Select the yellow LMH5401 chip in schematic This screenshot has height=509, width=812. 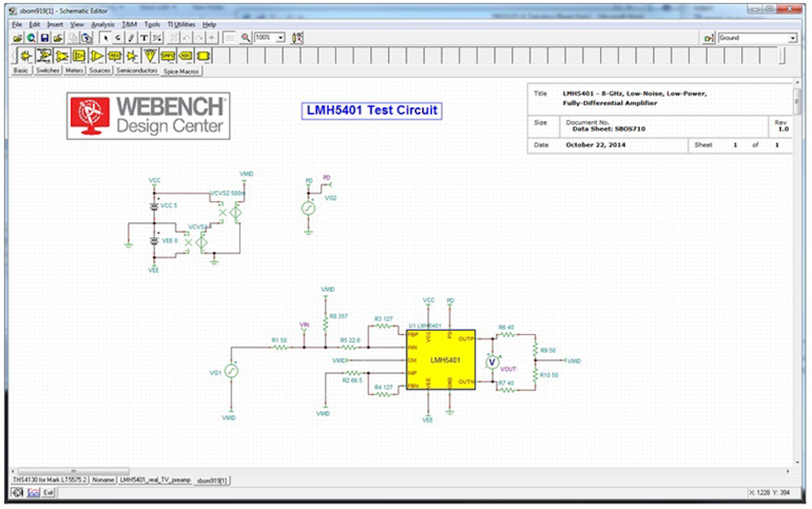coord(440,360)
